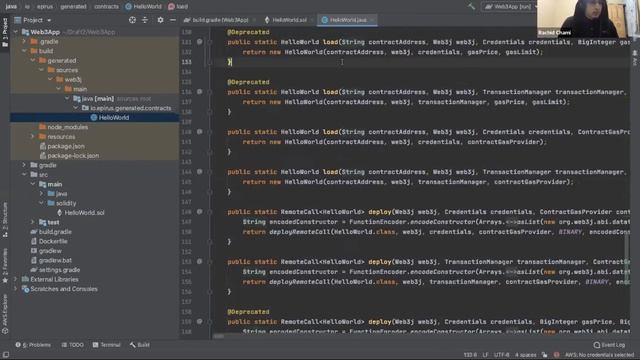Click AWS: No credentials selected status

(x=600, y=355)
